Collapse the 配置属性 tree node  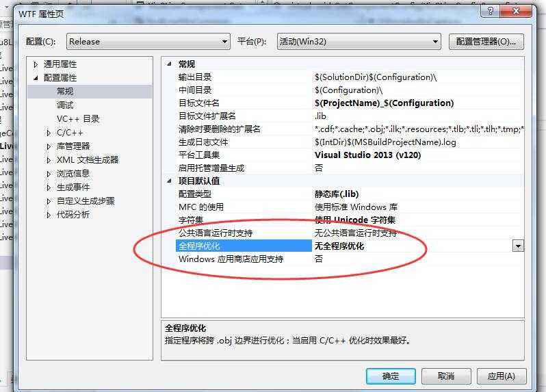36,78
